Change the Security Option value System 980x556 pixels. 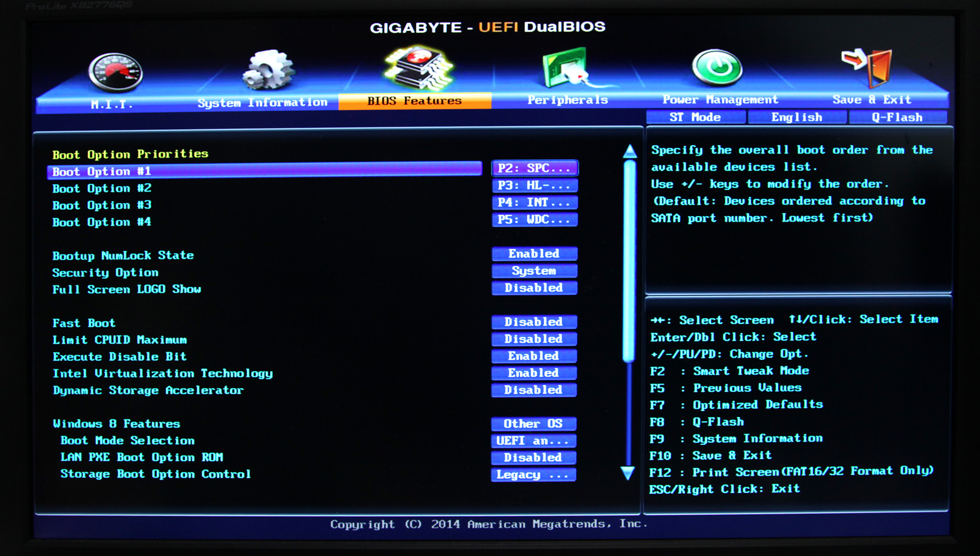tap(534, 271)
